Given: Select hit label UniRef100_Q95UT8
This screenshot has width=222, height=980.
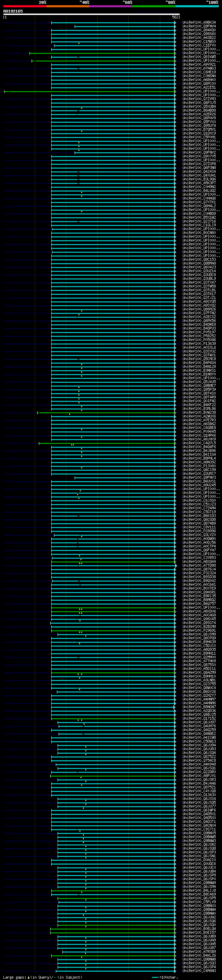Looking at the screenshot, I should click(199, 125).
